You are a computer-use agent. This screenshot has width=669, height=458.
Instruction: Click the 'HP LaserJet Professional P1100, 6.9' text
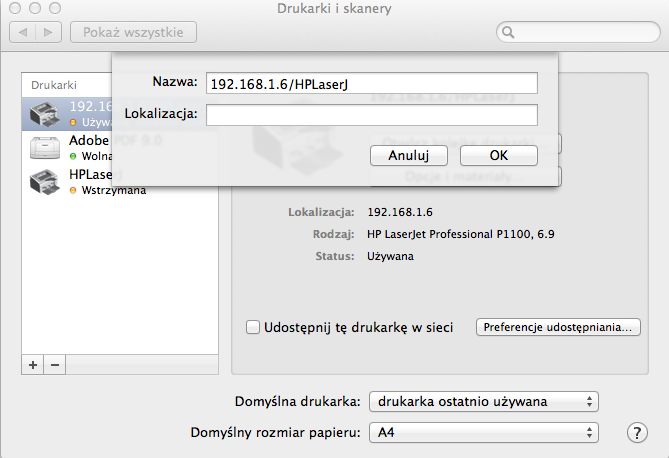tap(461, 234)
